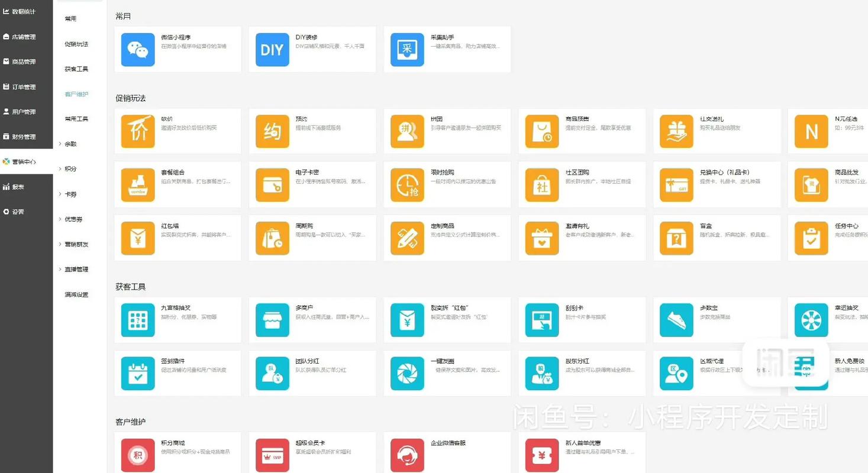Jump to 获客工具 in the sub-navigation
Viewport: 868px width, 473px height.
pyautogui.click(x=76, y=69)
